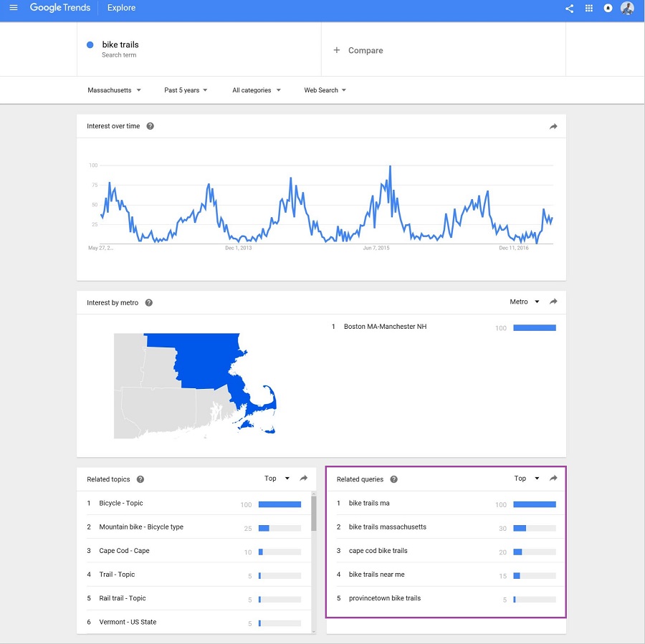Select the 'bike trails ma' query
Screen dimensions: 645x644
[446, 504]
